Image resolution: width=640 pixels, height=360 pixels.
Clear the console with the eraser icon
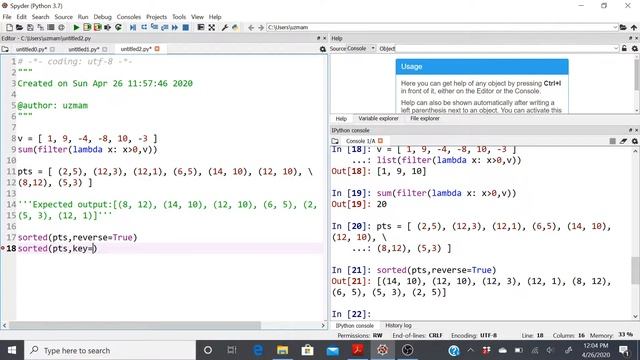tap(623, 141)
